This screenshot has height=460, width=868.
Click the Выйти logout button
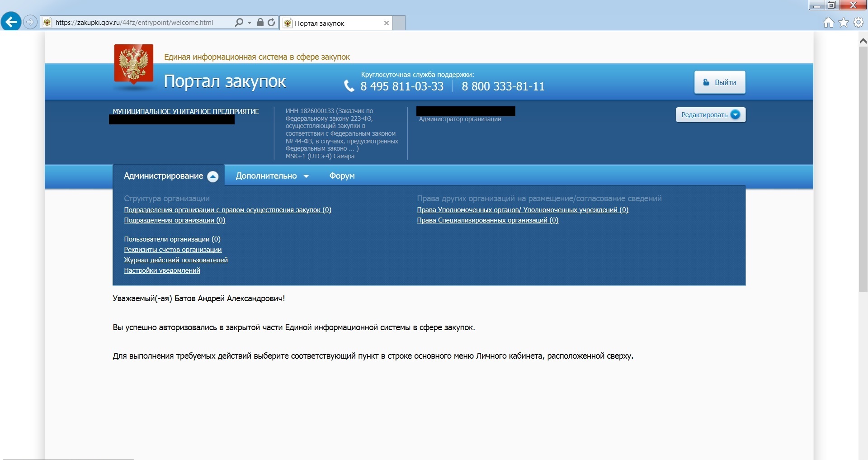[720, 82]
